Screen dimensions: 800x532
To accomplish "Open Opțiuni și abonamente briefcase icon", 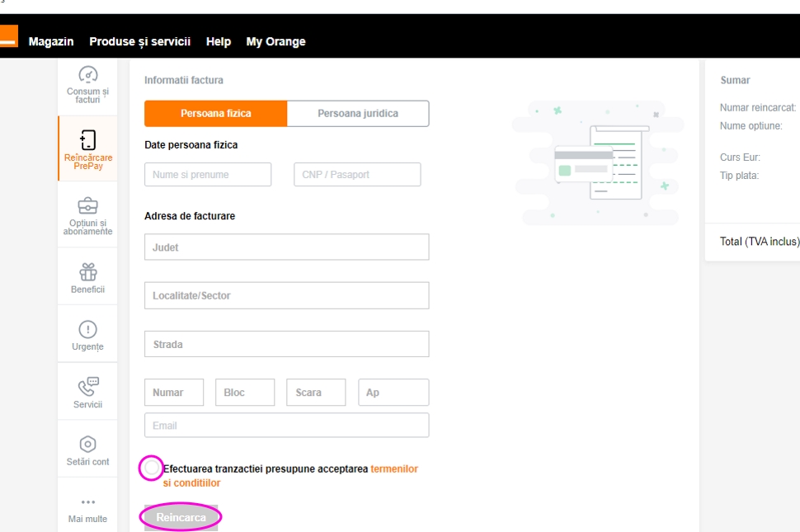I will 87,205.
